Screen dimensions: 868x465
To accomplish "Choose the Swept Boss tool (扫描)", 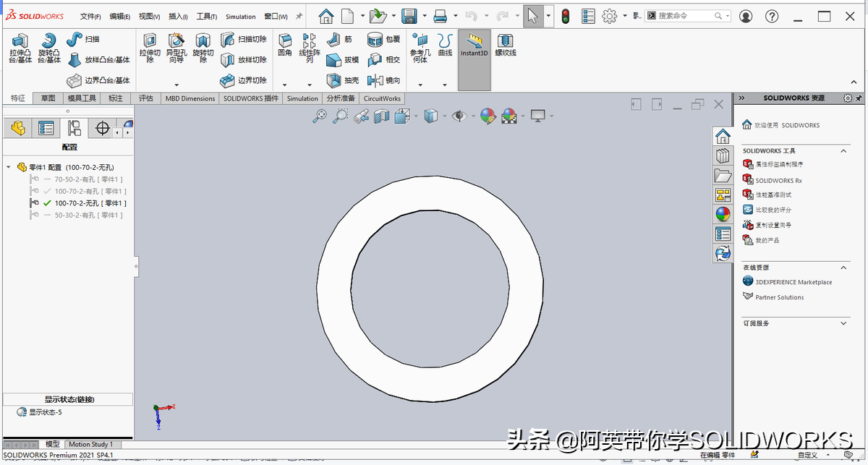I will tap(83, 39).
